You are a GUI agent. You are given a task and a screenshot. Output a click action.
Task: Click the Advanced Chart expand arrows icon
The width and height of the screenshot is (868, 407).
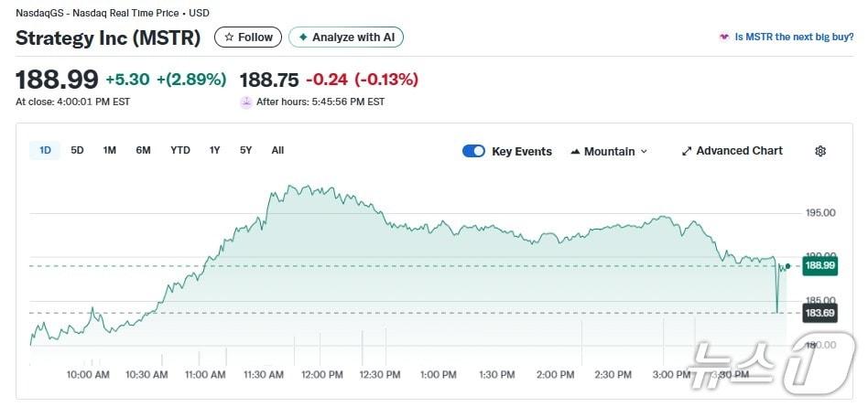[x=687, y=151]
